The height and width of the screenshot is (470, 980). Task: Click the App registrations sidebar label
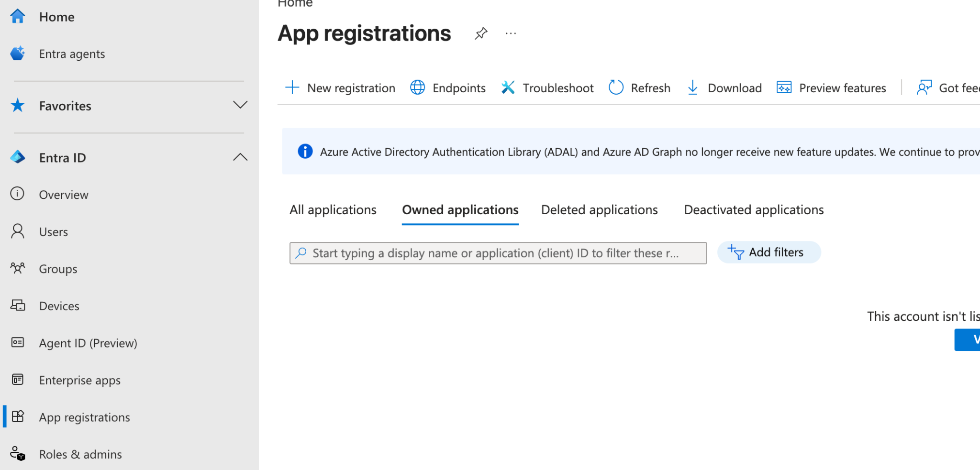85,417
